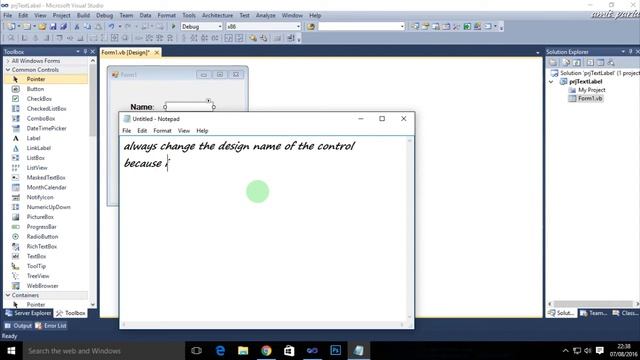640x360 pixels.
Task: Select the CheckBox control in Toolbox
Action: tap(39, 99)
